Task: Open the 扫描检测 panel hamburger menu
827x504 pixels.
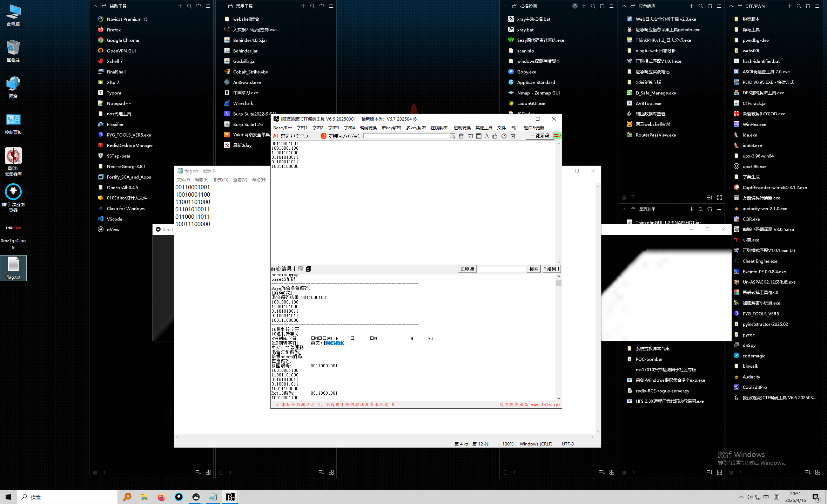Action: (x=611, y=6)
